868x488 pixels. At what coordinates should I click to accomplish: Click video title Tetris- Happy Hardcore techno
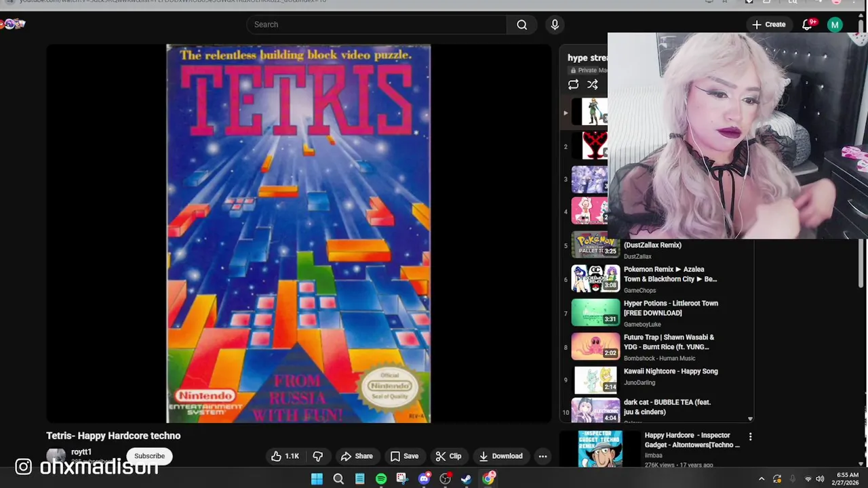113,436
